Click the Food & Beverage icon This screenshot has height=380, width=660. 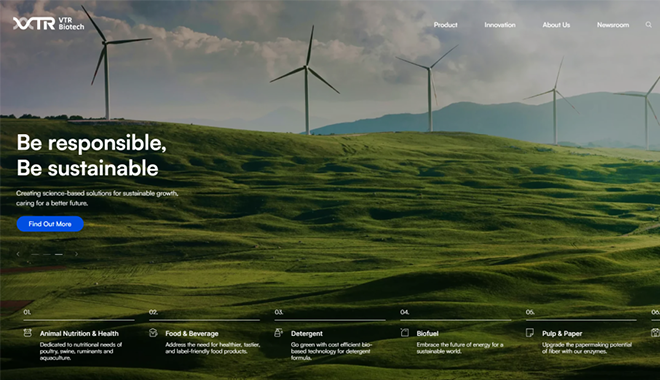click(x=153, y=333)
